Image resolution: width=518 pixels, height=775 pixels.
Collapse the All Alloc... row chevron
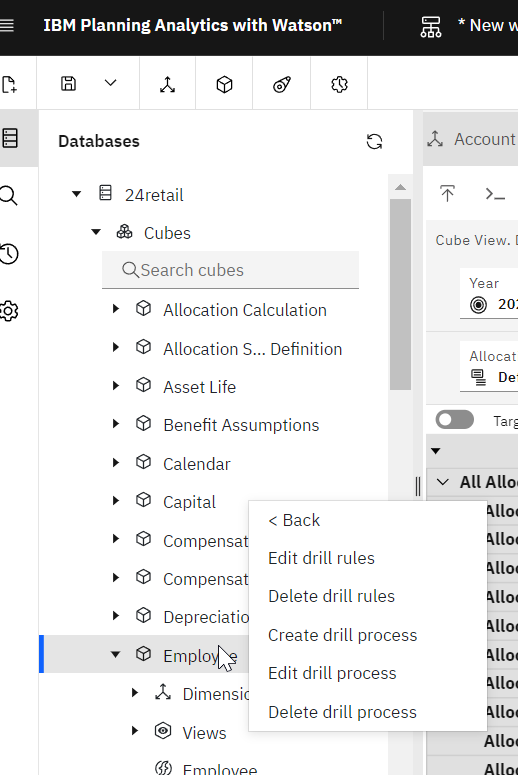coord(443,482)
